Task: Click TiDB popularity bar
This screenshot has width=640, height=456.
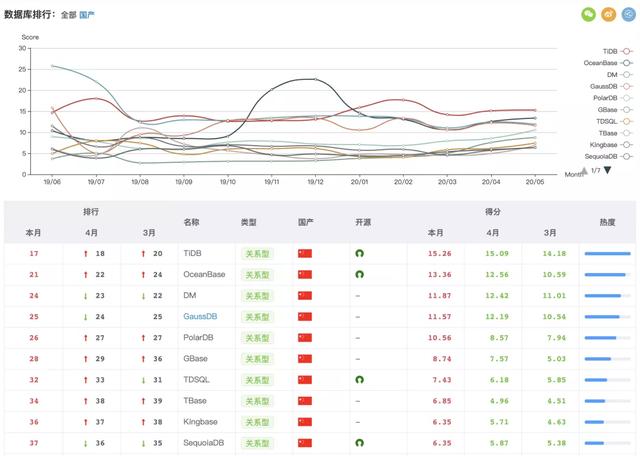Action: (607, 254)
